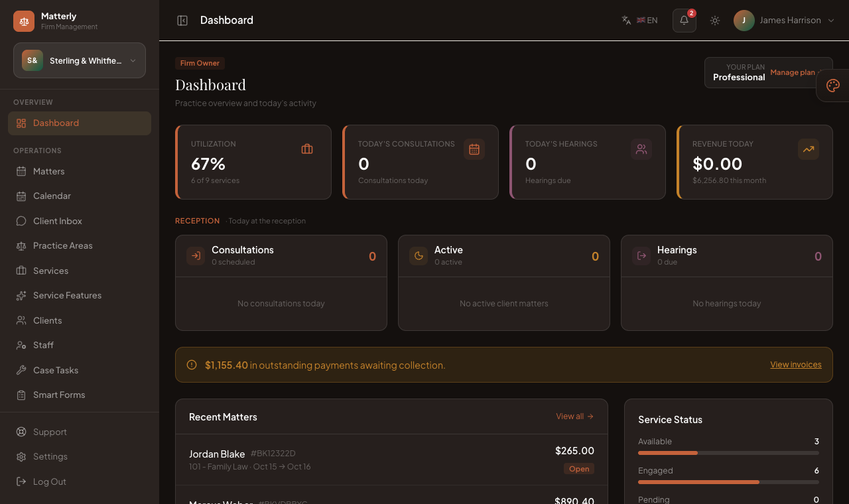This screenshot has height=504, width=849.
Task: Go to Dashboard in sidebar
Action: click(80, 123)
